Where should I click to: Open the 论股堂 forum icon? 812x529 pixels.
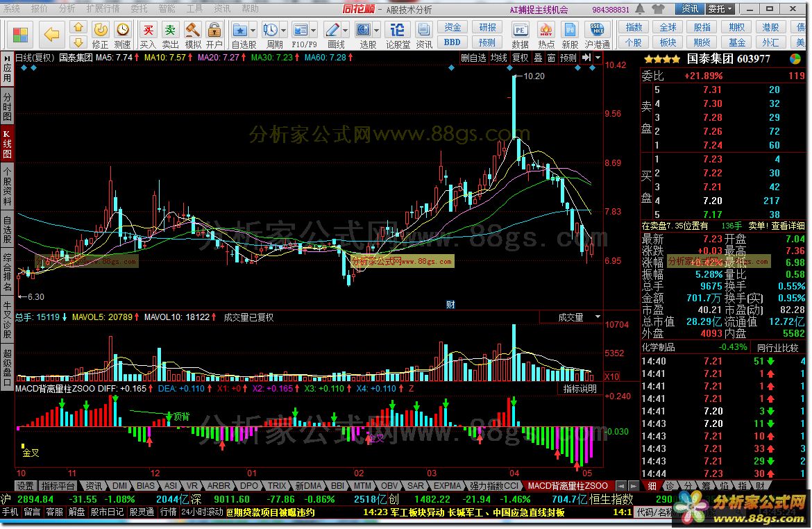[x=398, y=35]
